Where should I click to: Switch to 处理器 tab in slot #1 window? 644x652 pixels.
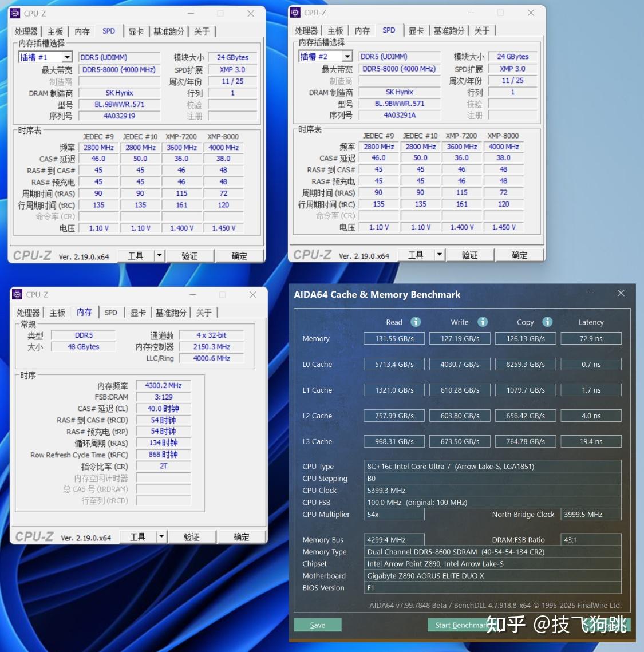[26, 31]
